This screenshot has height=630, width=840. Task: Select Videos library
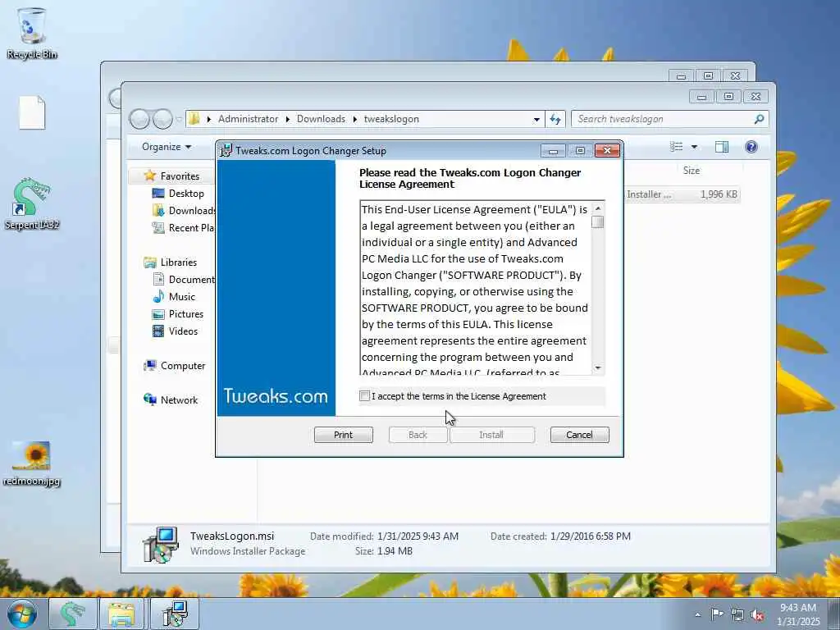tap(183, 331)
